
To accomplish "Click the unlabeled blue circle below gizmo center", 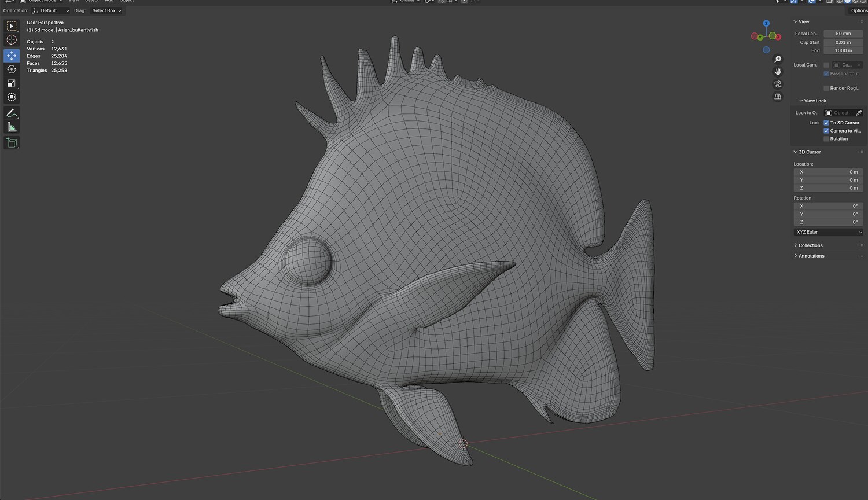I will pos(766,50).
